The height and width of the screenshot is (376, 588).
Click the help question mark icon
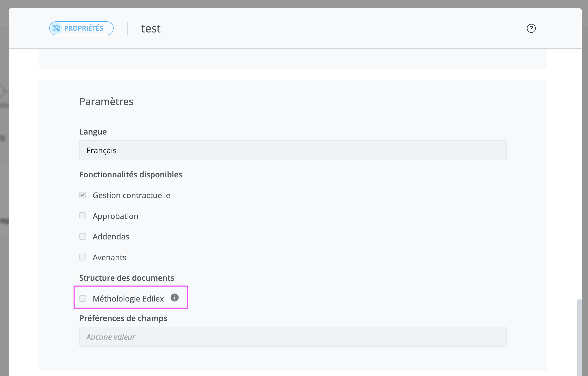click(x=531, y=28)
